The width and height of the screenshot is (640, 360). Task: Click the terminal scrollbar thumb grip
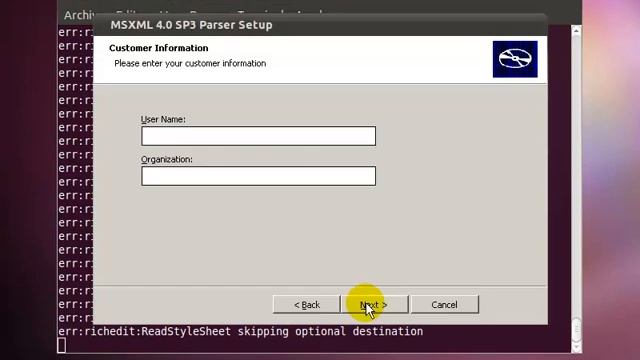click(x=576, y=328)
